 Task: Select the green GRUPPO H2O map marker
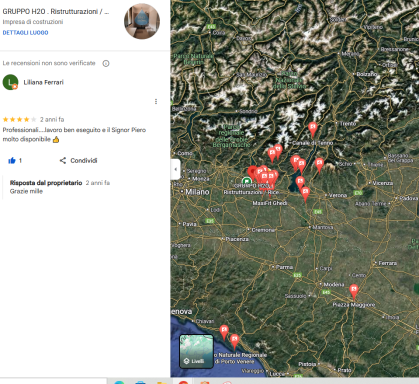tap(247, 182)
